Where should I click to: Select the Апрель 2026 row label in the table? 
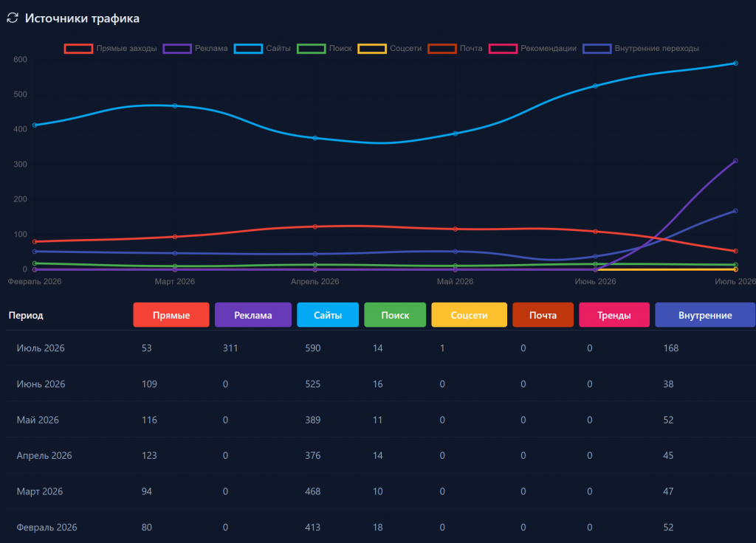point(44,456)
